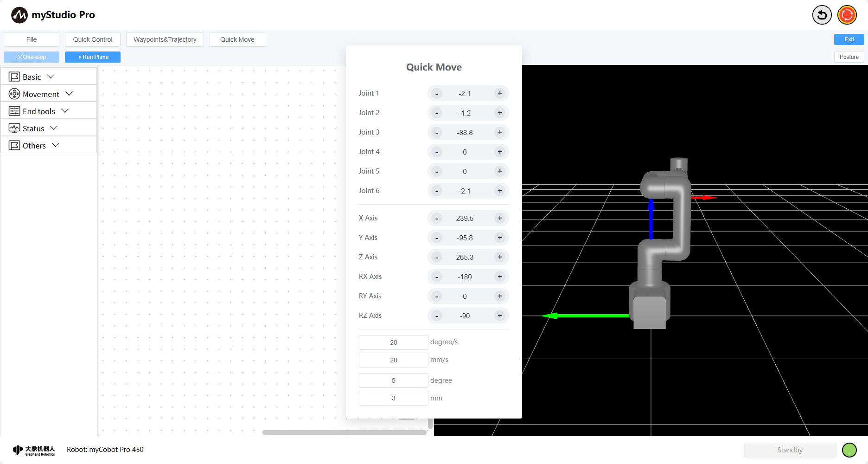
Task: Click the Run Plane button
Action: (x=93, y=57)
